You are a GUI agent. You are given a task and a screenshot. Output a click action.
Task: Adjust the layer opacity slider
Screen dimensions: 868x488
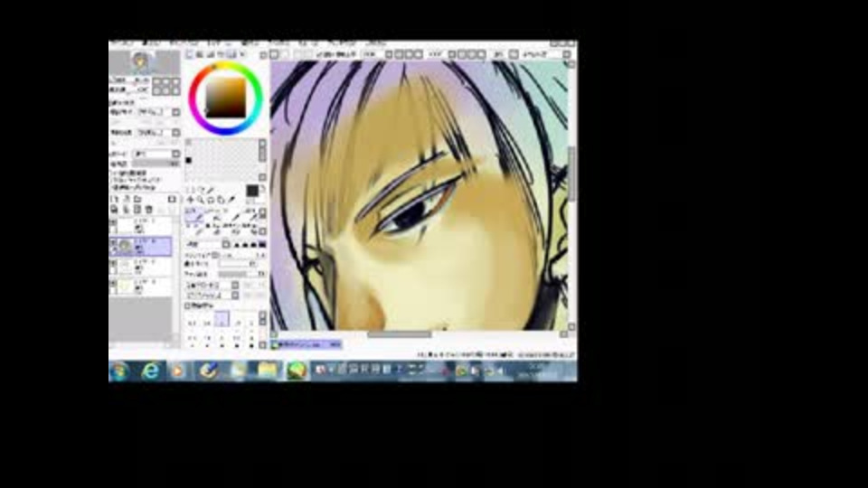tap(155, 164)
